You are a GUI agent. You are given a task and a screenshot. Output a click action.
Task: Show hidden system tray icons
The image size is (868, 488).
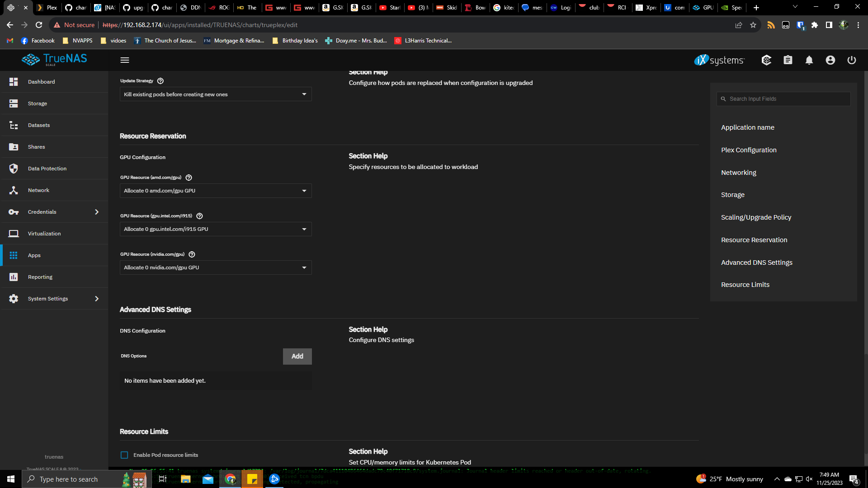777,479
